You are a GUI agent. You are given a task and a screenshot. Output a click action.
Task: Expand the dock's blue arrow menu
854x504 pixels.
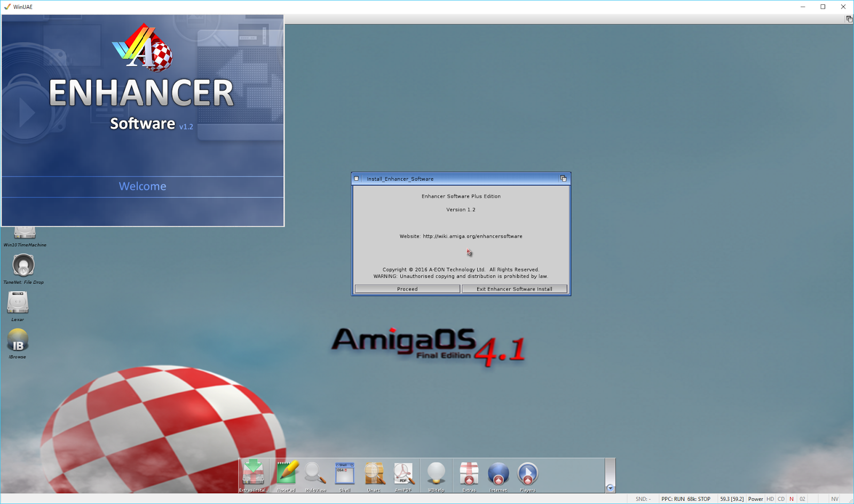click(x=610, y=488)
